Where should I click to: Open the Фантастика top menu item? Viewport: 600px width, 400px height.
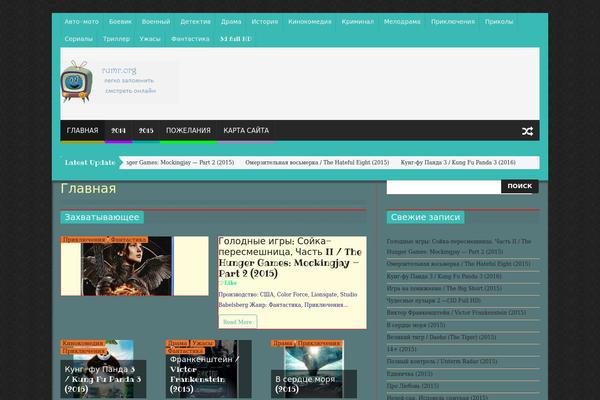coord(190,39)
